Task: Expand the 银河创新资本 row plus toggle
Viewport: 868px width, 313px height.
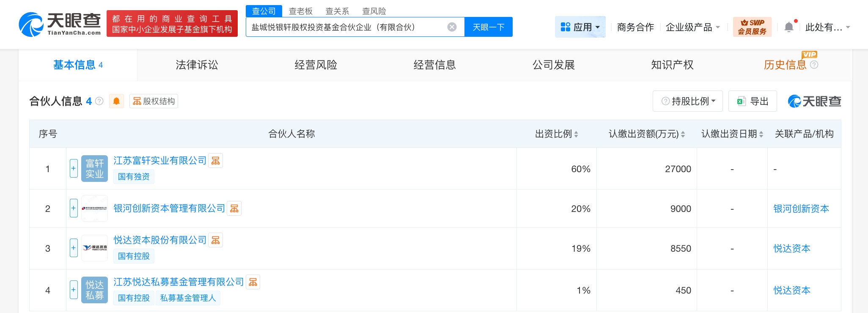Action: tap(74, 208)
